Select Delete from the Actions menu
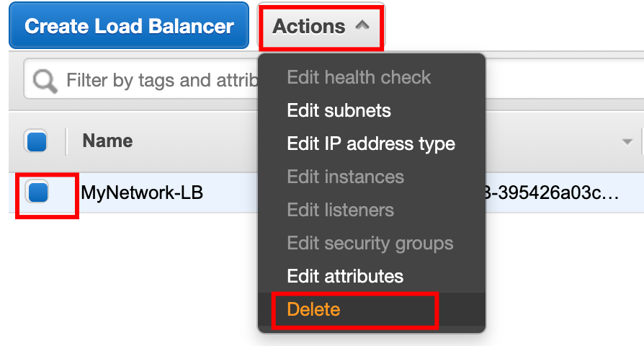This screenshot has height=346, width=644. coord(314,309)
